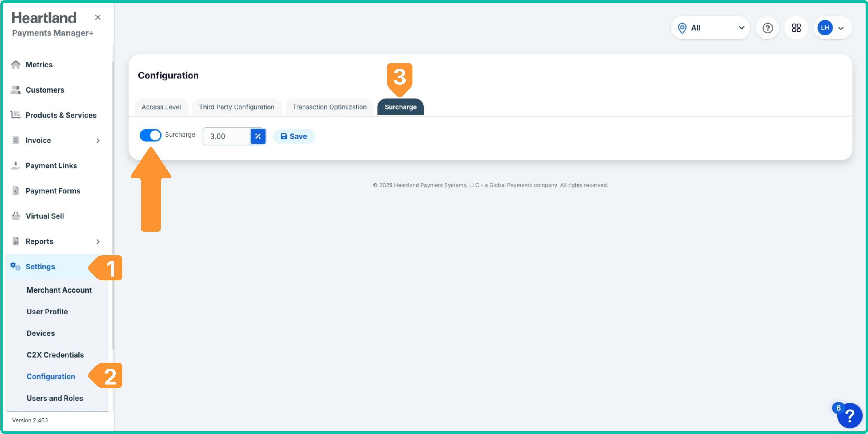868x434 pixels.
Task: Switch to the Access Level tab
Action: click(161, 107)
